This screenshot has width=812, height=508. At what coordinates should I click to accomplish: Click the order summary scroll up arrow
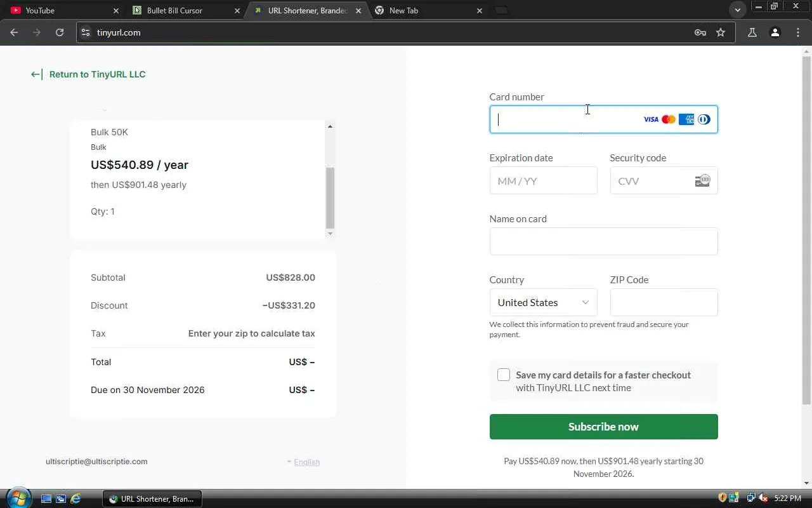coord(330,127)
